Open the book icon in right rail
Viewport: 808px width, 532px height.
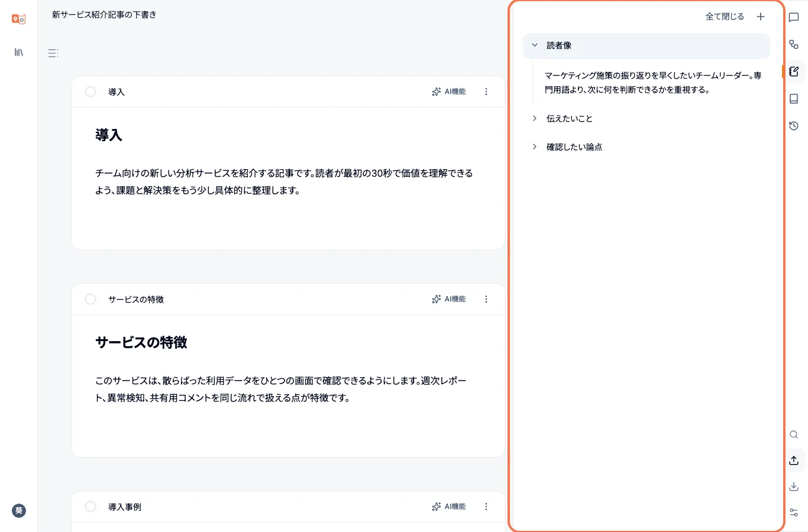tap(794, 99)
